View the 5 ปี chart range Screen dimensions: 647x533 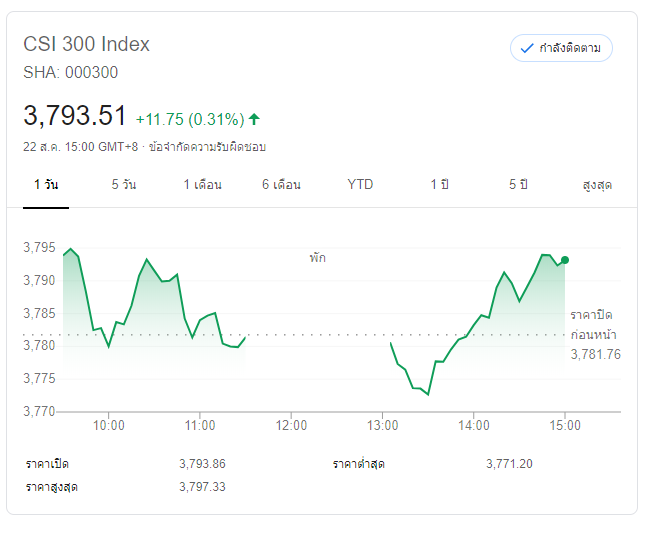[517, 185]
